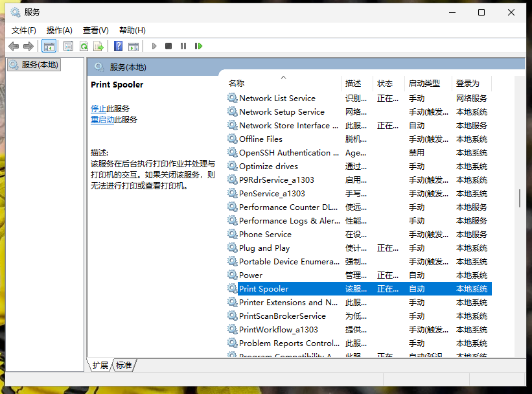Click the Back arrow toolbar icon
The width and height of the screenshot is (532, 394).
pos(14,46)
